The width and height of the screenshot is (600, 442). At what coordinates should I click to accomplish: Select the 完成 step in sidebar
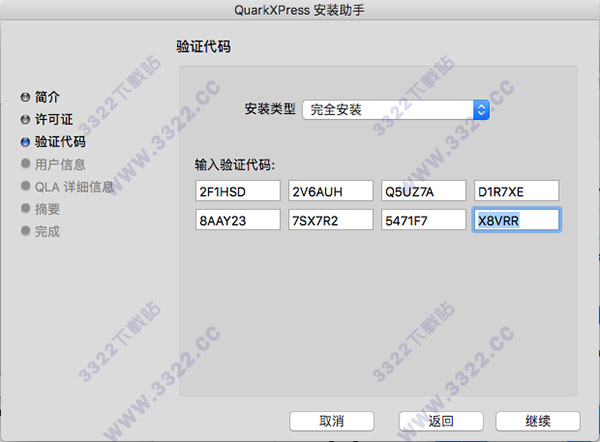tap(47, 231)
